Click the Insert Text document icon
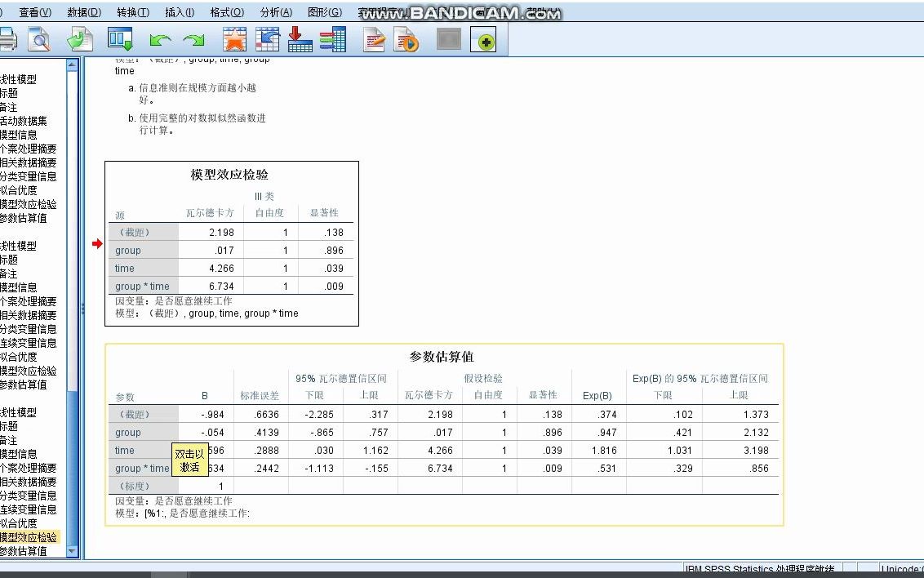This screenshot has width=924, height=578. coord(374,39)
